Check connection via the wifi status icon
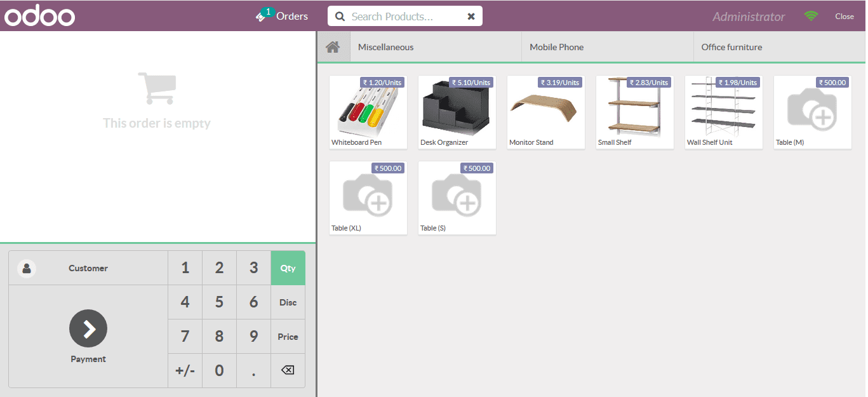 click(811, 15)
